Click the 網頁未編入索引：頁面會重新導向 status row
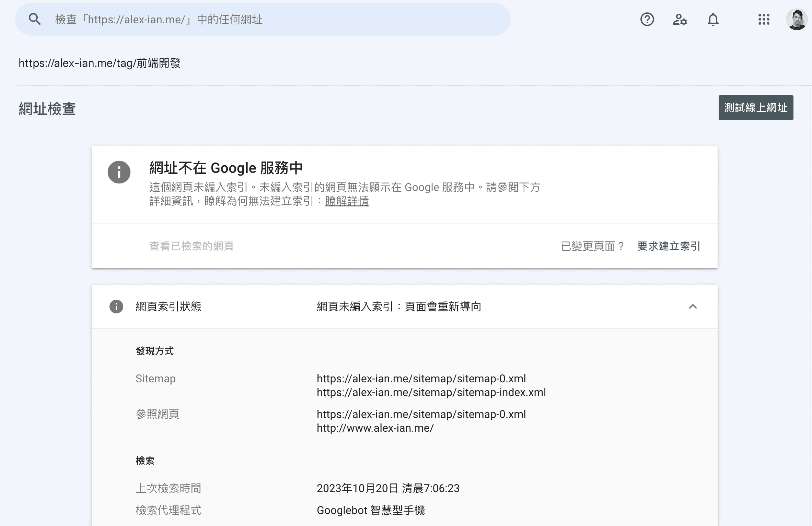The height and width of the screenshot is (526, 812). 399,306
